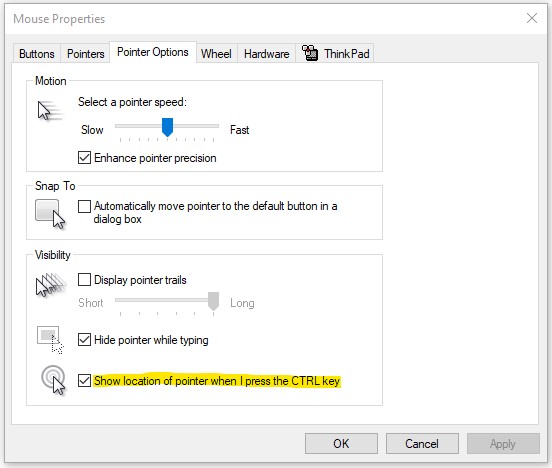Click the 'Short' trails label
Screen dimensions: 552x468
click(x=91, y=303)
